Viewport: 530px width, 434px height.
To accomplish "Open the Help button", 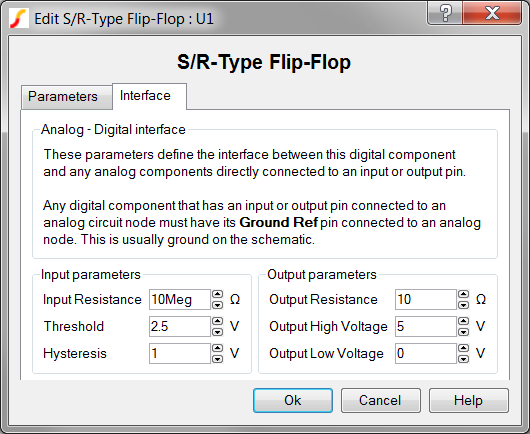I will (469, 401).
